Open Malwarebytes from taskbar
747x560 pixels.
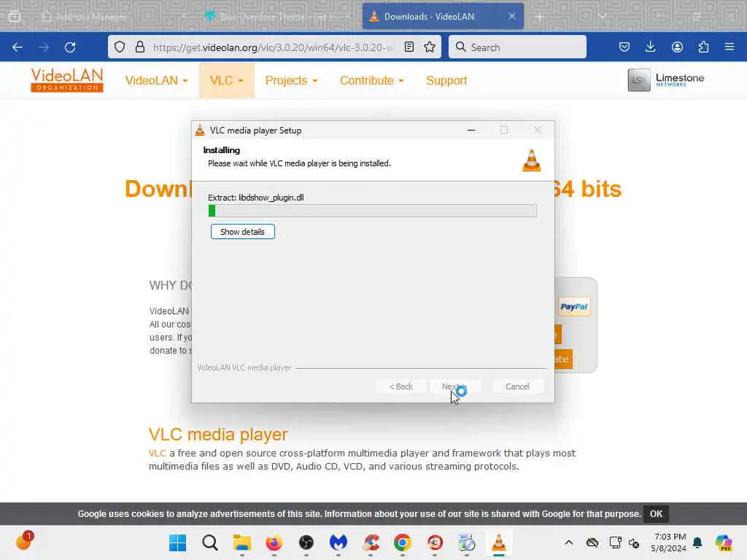[x=338, y=542]
